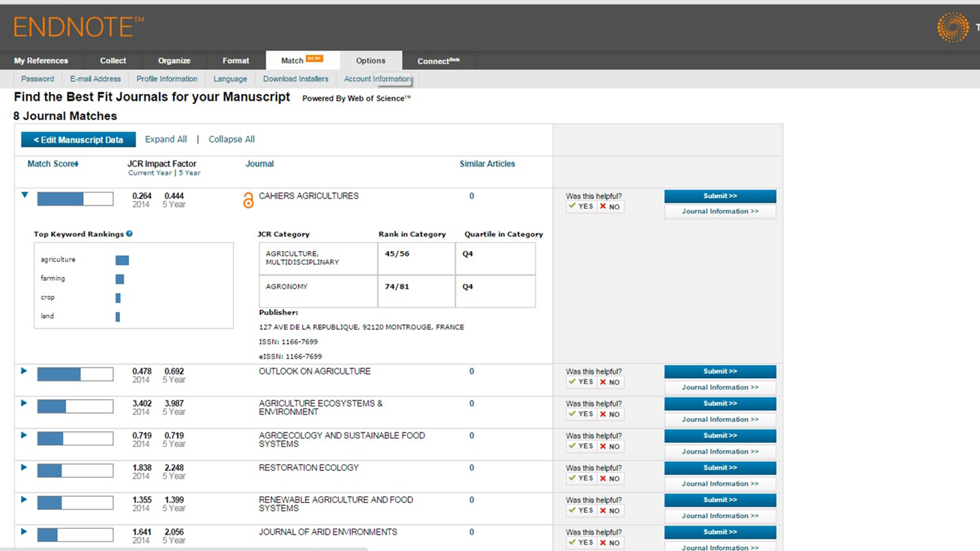Expand the Outlook on Agriculture row

[x=24, y=371]
